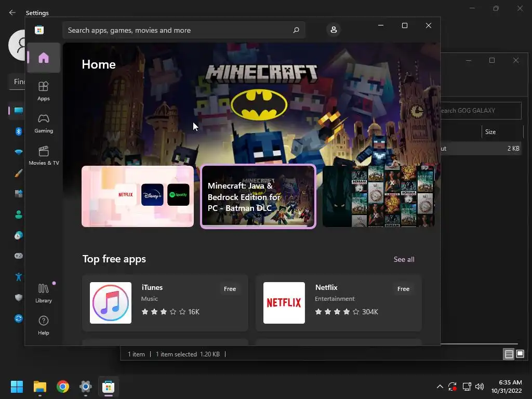Click the Settings back arrow
532x399 pixels.
pyautogui.click(x=12, y=12)
